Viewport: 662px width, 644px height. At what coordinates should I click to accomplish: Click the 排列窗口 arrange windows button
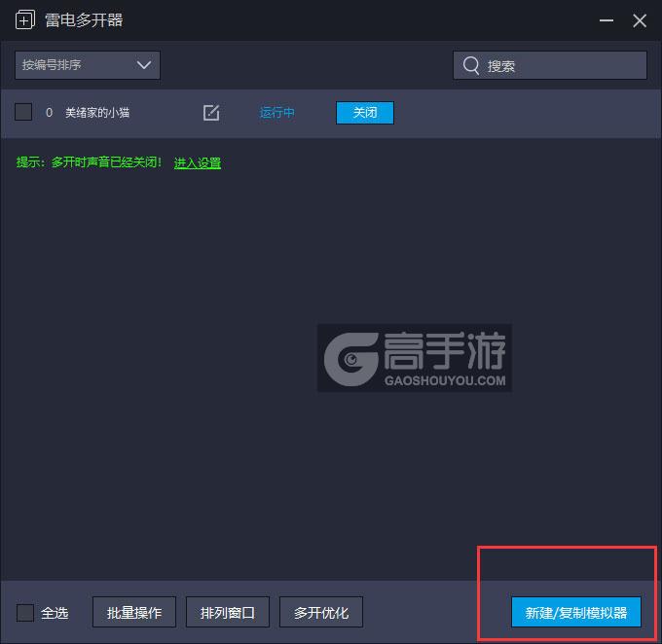[228, 612]
